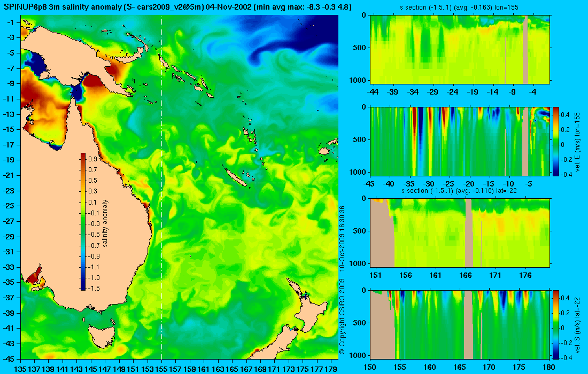
Task: Click the vertical 'salinity anomaly' legend caption
Action: [105, 223]
